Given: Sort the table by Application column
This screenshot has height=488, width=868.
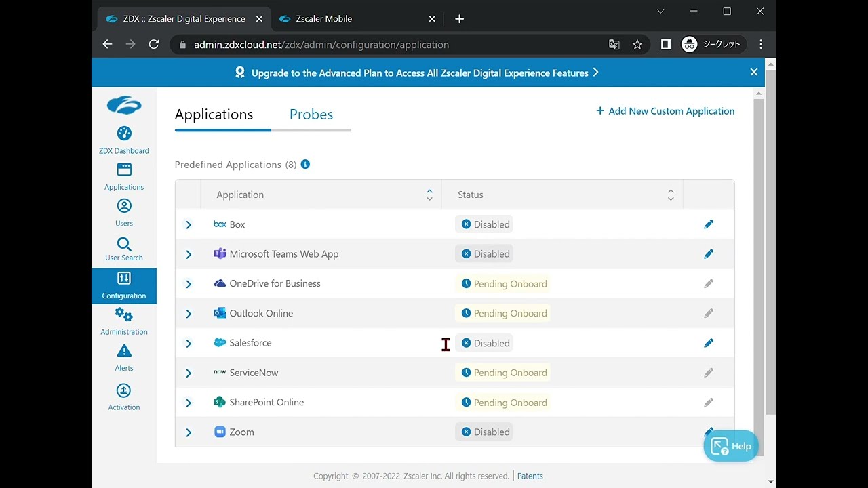Looking at the screenshot, I should click(429, 195).
